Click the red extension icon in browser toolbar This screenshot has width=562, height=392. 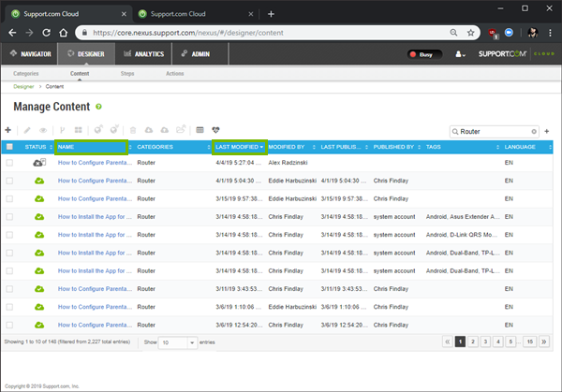pos(493,34)
